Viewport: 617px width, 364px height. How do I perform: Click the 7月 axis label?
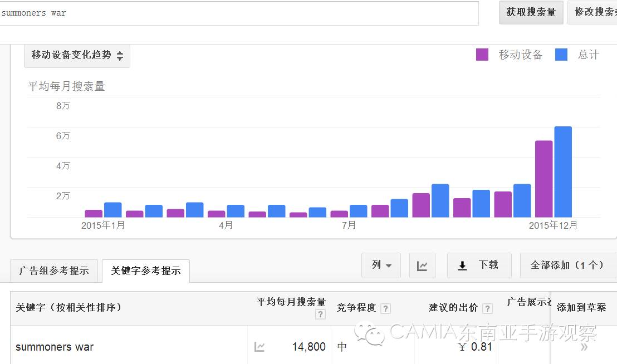click(x=349, y=225)
